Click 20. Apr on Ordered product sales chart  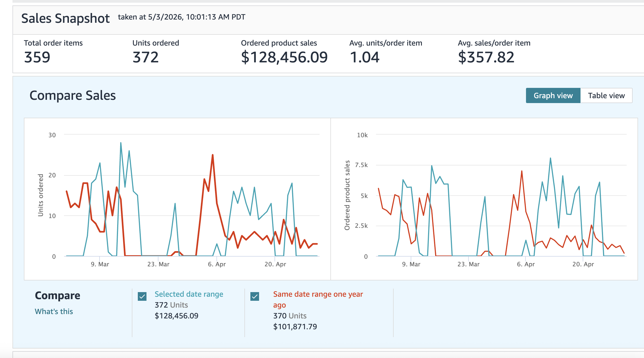click(x=583, y=264)
